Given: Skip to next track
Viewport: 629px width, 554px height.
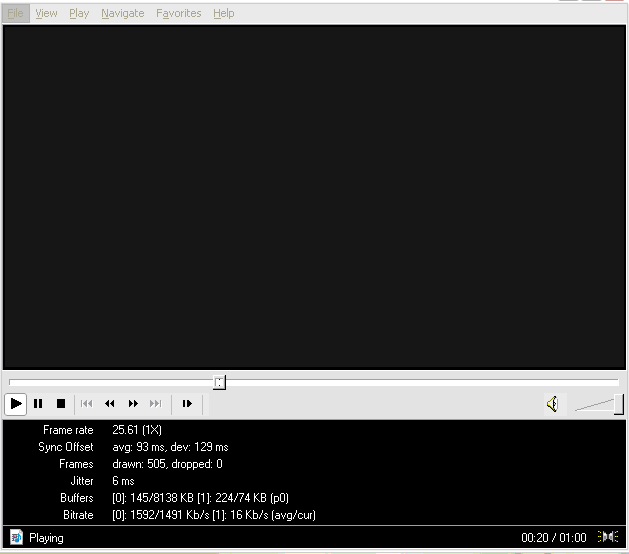Looking at the screenshot, I should [x=155, y=404].
